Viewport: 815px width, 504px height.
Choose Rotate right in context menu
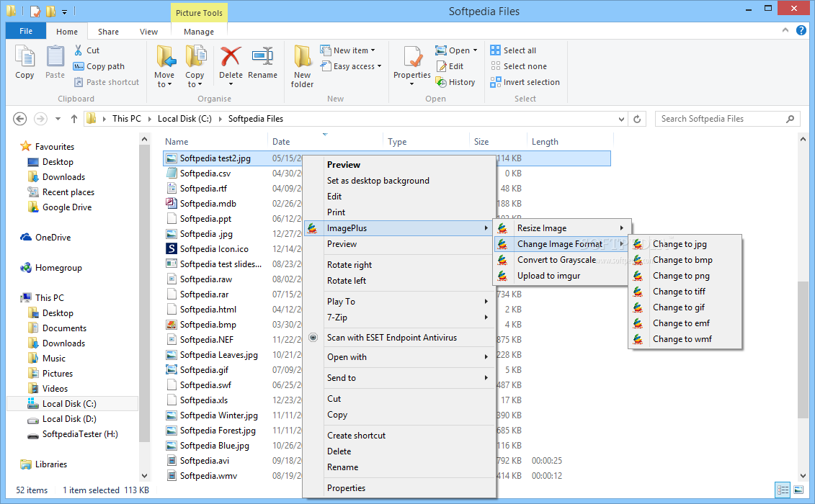349,265
